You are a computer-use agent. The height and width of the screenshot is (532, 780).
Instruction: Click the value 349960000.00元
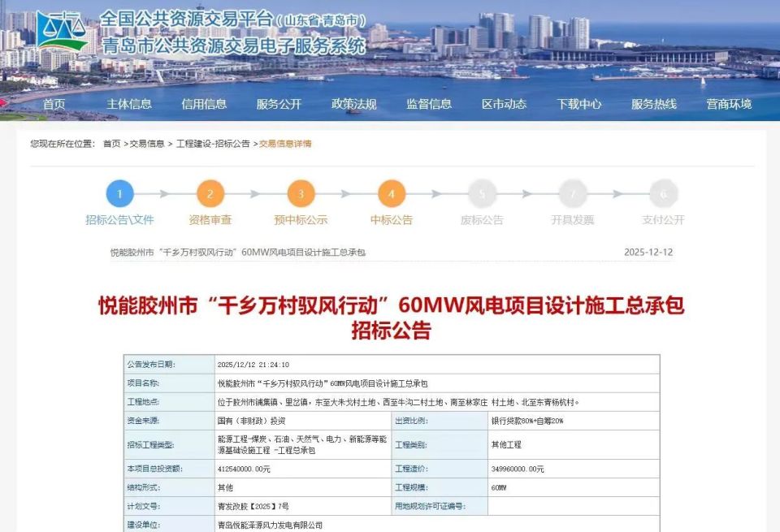pos(518,469)
